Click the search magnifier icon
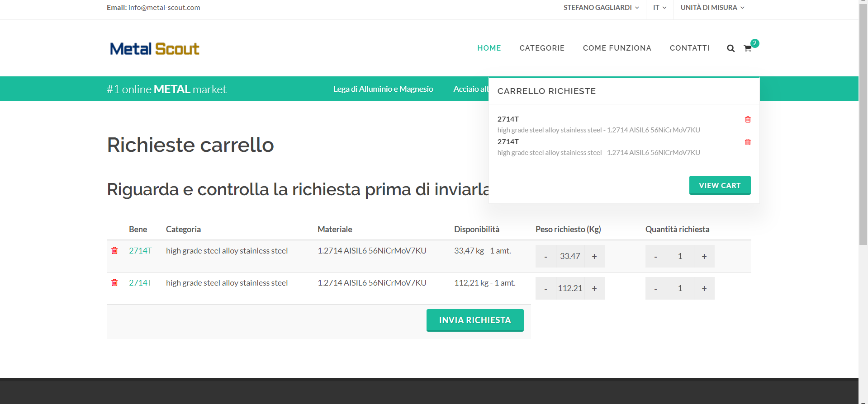The height and width of the screenshot is (404, 868). pos(730,48)
